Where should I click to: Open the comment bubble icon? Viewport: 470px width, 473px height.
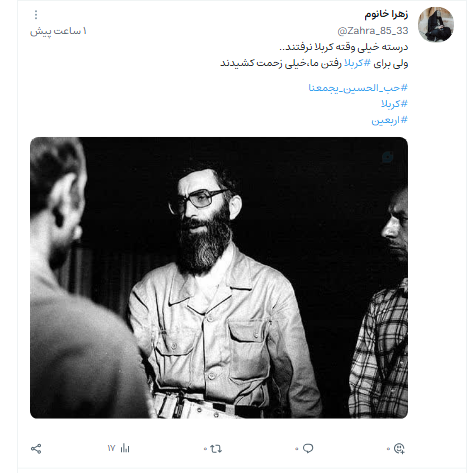(308, 448)
